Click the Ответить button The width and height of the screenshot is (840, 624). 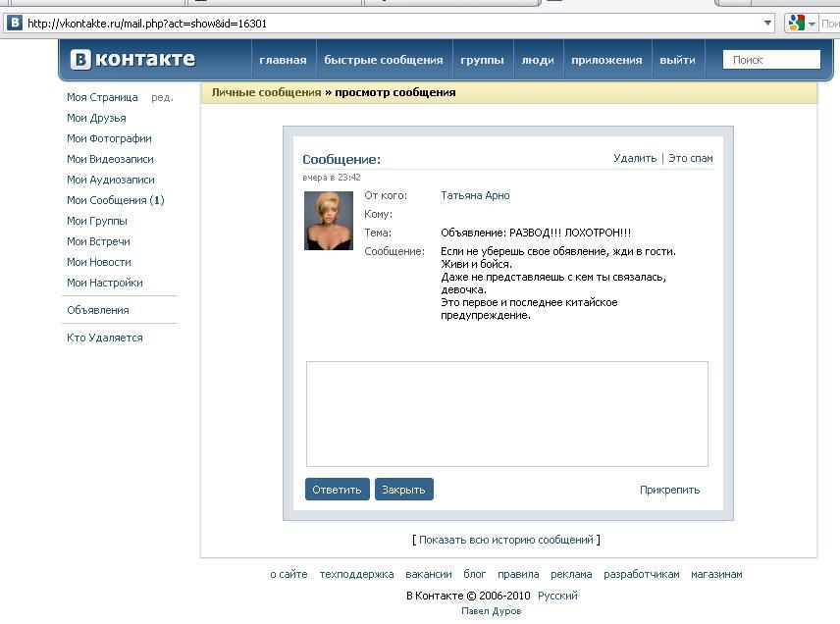[x=337, y=490]
